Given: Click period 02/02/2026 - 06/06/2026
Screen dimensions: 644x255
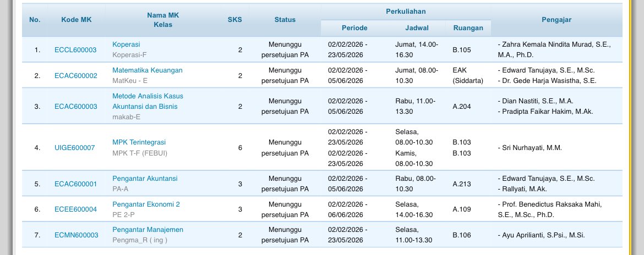Looking at the screenshot, I should [347, 209].
